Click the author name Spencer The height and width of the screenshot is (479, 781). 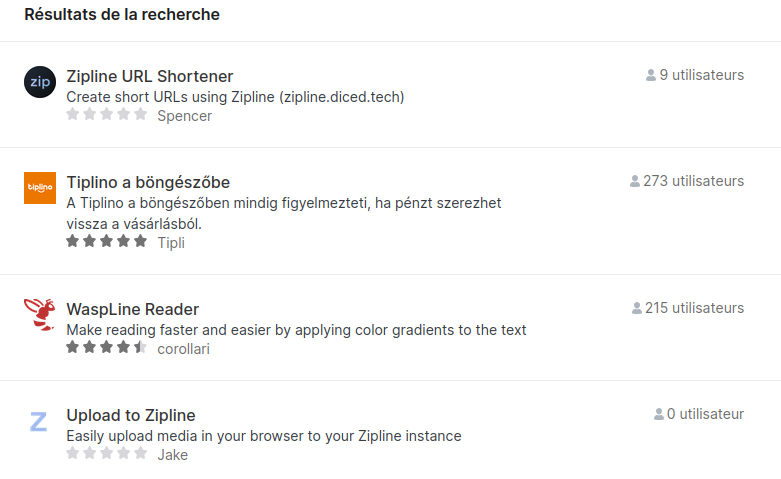point(185,116)
